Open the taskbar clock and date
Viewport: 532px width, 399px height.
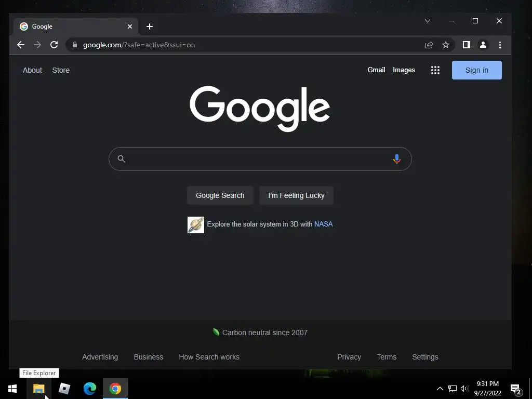click(487, 389)
